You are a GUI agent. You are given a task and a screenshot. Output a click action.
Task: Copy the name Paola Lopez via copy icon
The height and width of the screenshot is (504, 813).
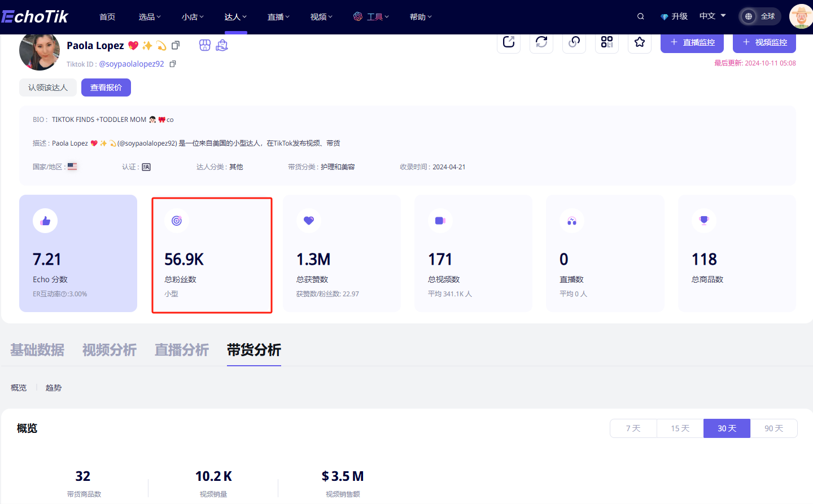point(176,45)
